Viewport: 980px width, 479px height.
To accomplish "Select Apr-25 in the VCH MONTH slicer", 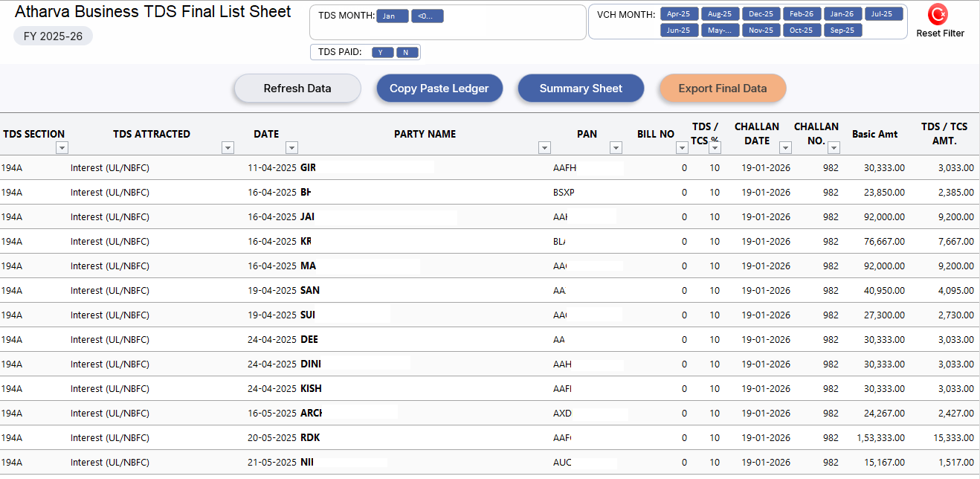I will (x=679, y=13).
